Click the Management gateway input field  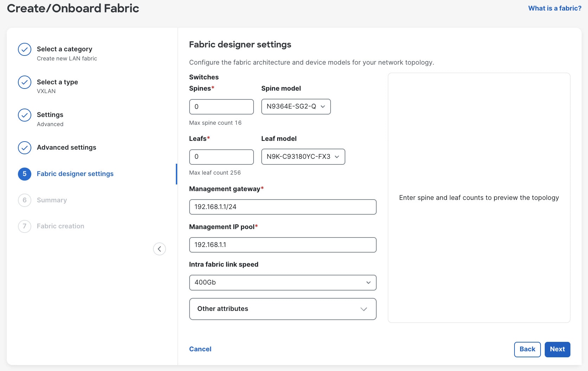[x=282, y=207]
